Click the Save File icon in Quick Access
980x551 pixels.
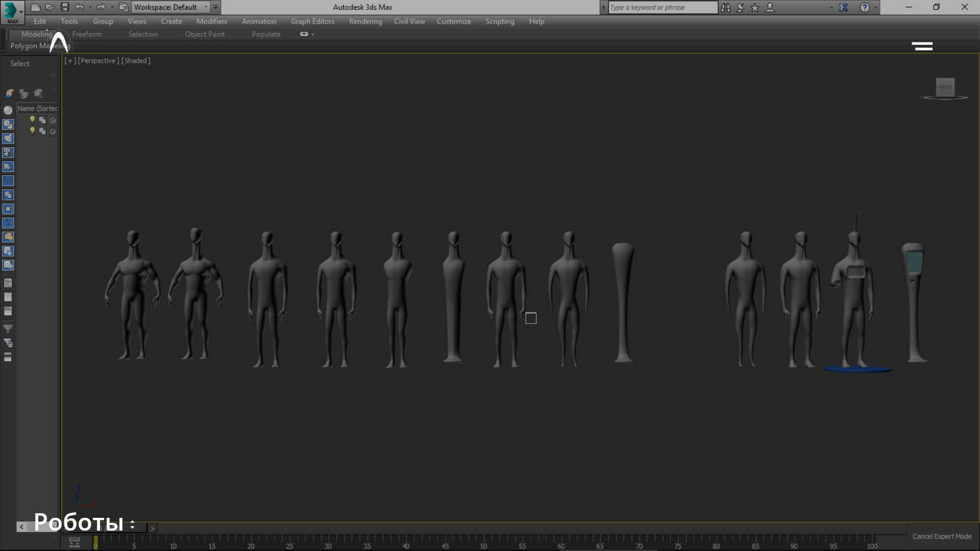pos(65,7)
